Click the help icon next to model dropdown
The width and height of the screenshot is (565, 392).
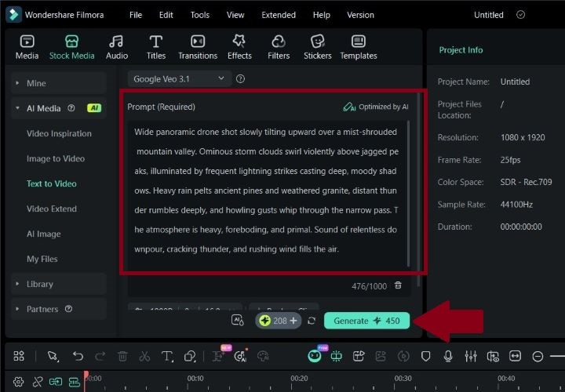click(x=240, y=79)
